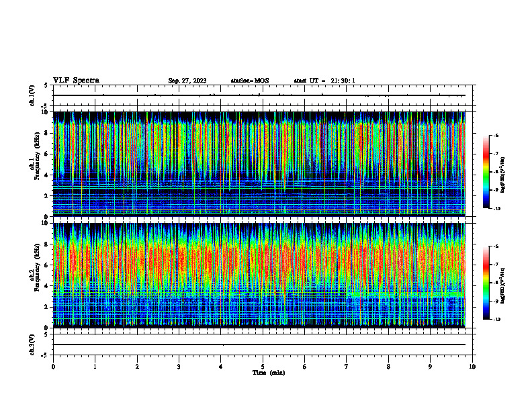
Task: Click the time axis tick label "7"
Action: pyautogui.click(x=347, y=367)
